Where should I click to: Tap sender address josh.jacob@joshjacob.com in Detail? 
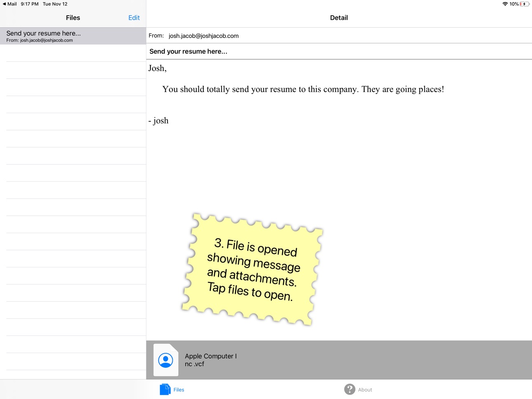[204, 36]
